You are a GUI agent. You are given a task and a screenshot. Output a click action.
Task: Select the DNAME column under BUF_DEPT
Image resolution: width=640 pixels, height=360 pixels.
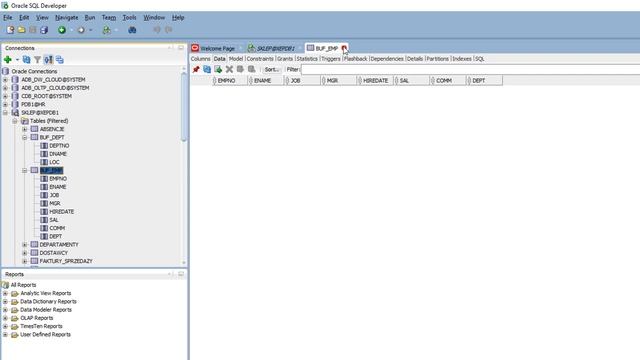click(58, 154)
